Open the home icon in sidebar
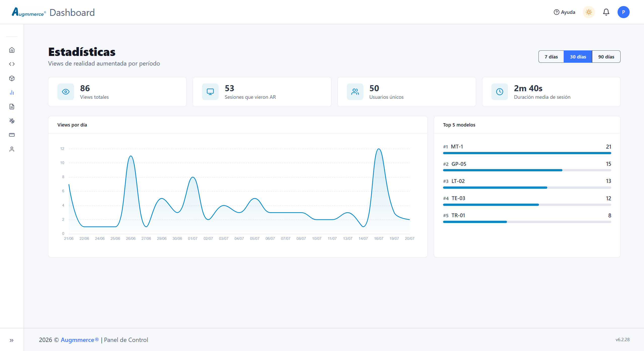This screenshot has height=351, width=644. 12,50
